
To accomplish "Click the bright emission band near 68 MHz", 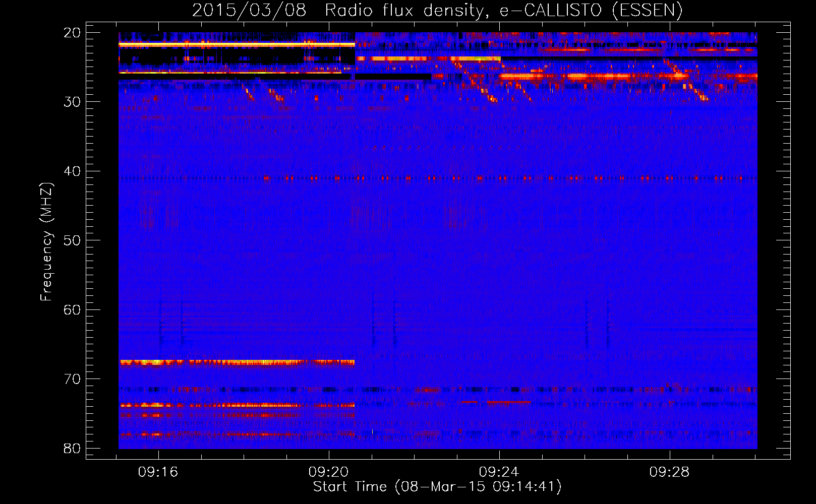I will tap(237, 362).
